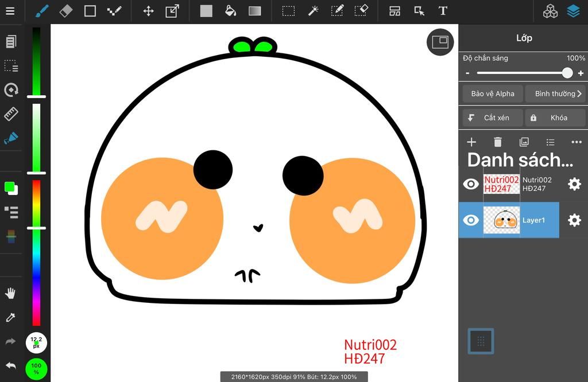The width and height of the screenshot is (588, 382).
Task: Click the Độ chắn sáng label
Action: 485,58
